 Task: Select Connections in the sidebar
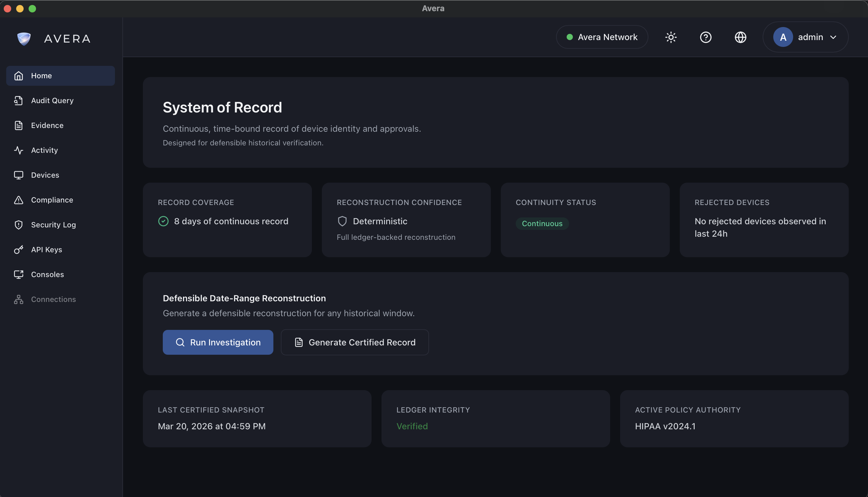tap(53, 299)
